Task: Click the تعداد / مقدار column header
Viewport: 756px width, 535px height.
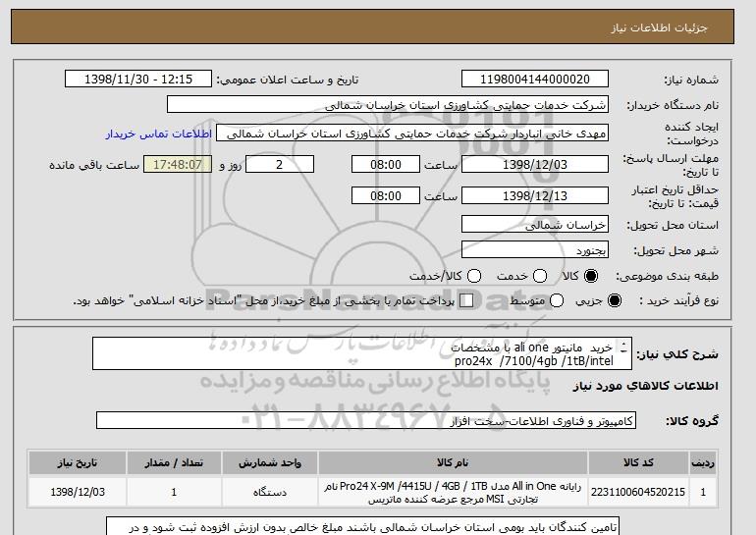Action: click(174, 462)
